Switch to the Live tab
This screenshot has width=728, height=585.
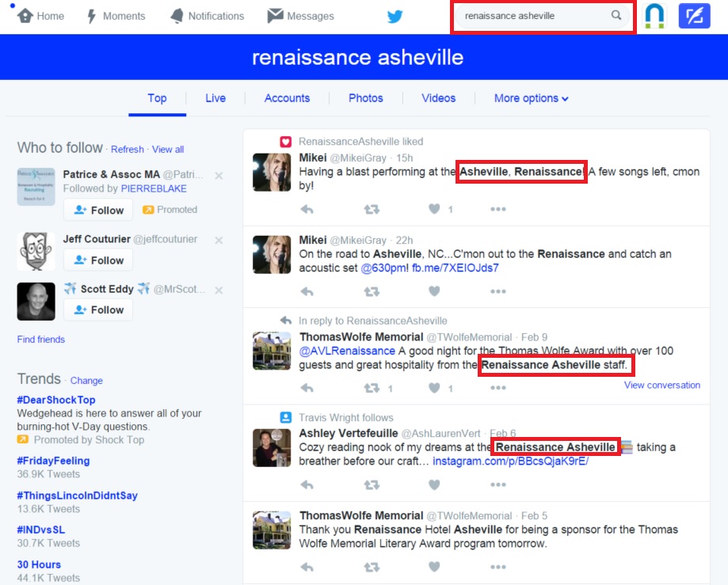point(215,98)
